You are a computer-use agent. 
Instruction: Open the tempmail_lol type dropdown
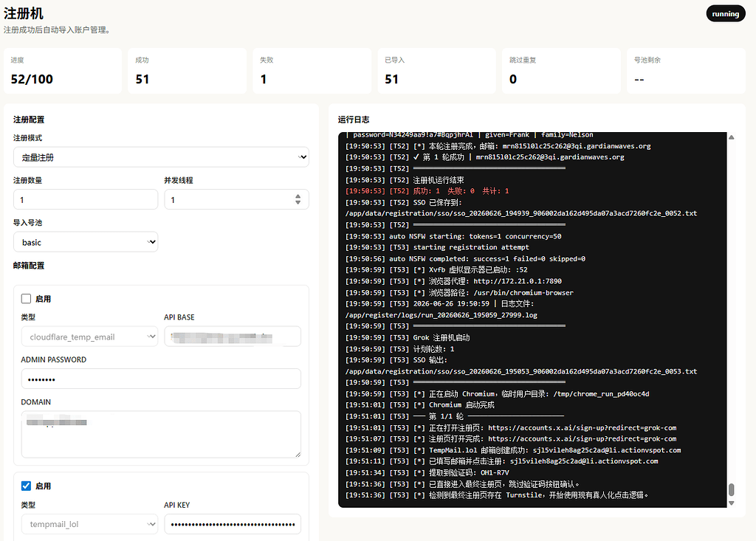tap(89, 524)
